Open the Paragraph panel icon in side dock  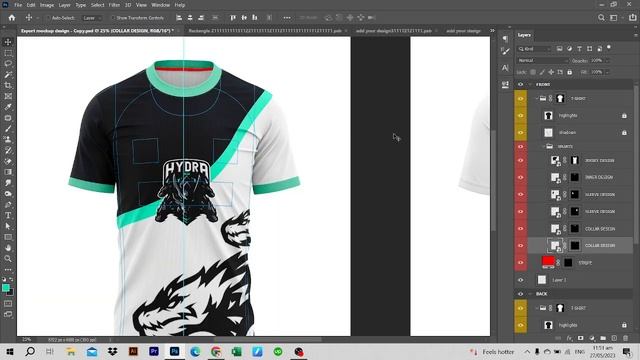point(505,38)
